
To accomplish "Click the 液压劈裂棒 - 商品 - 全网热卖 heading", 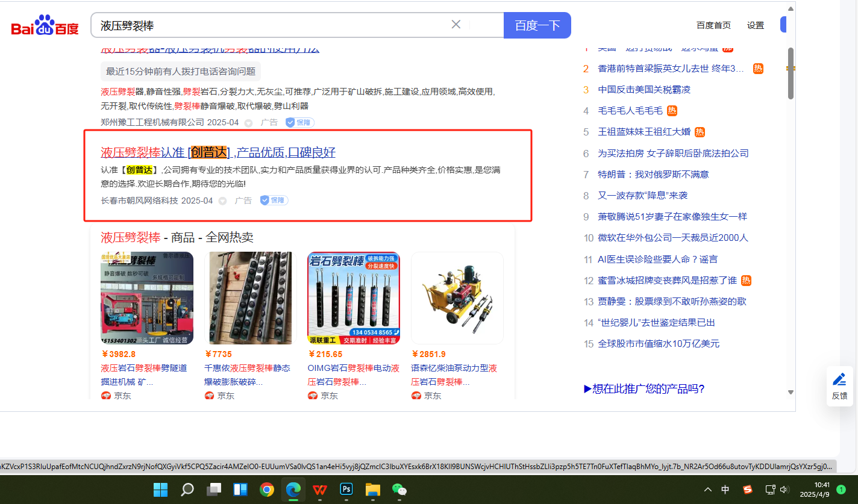I will tap(177, 237).
